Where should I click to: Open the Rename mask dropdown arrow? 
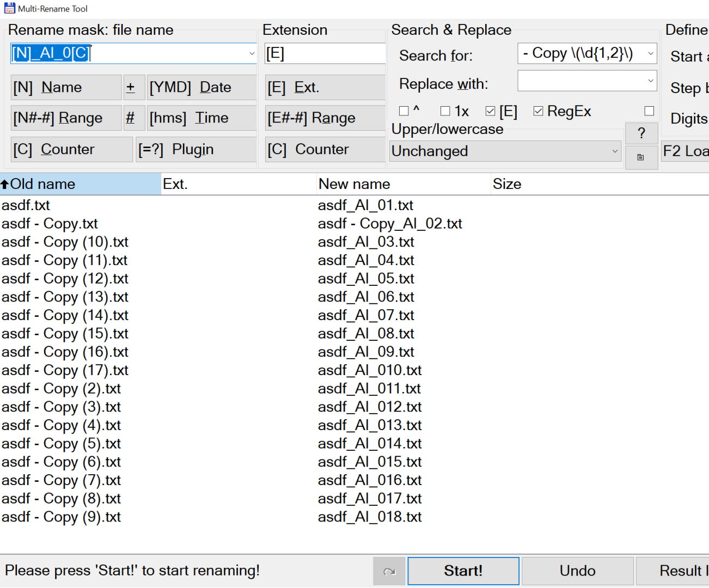tap(252, 53)
